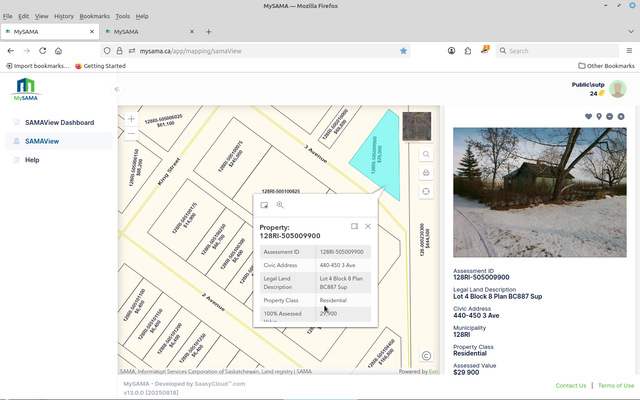
Task: Close the property popup
Action: tap(368, 227)
